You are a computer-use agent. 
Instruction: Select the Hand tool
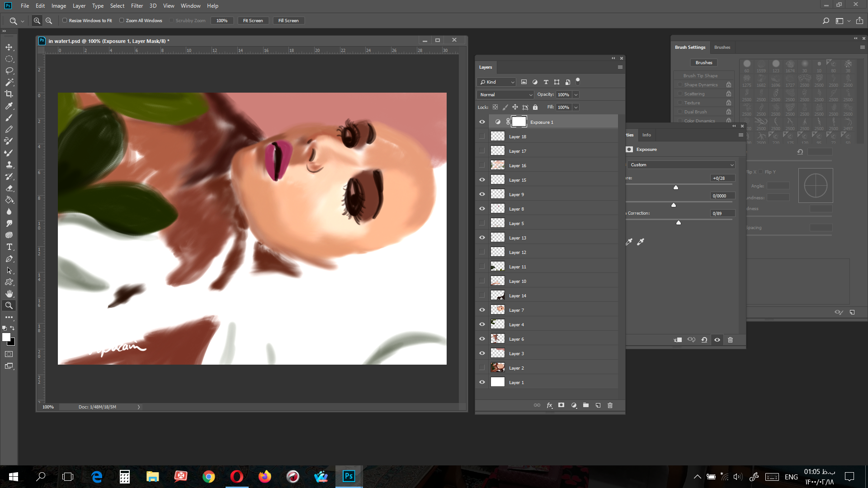tap(9, 294)
